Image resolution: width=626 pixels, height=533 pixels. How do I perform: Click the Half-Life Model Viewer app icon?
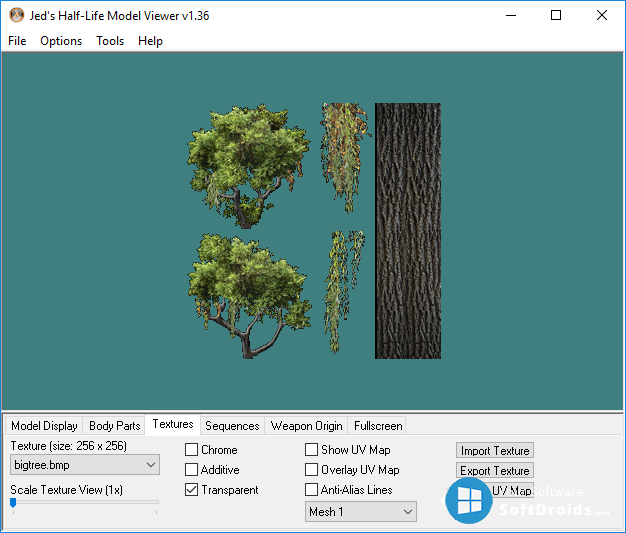pos(17,15)
